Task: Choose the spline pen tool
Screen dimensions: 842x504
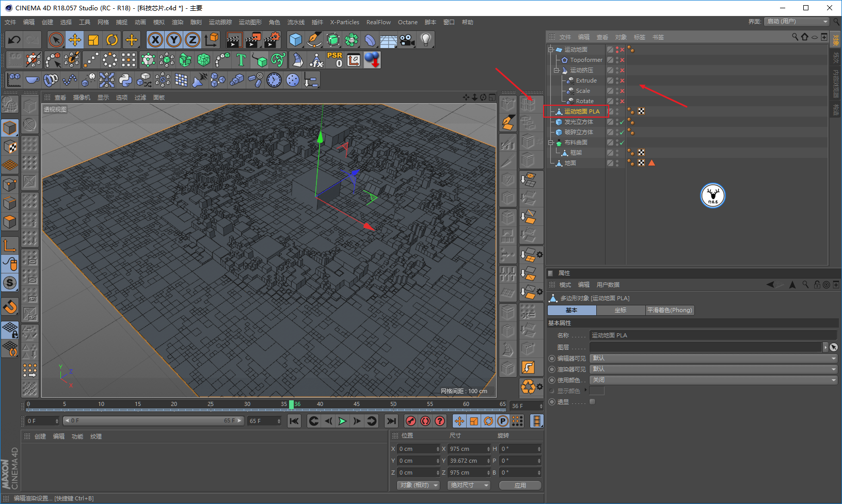Action: click(314, 40)
